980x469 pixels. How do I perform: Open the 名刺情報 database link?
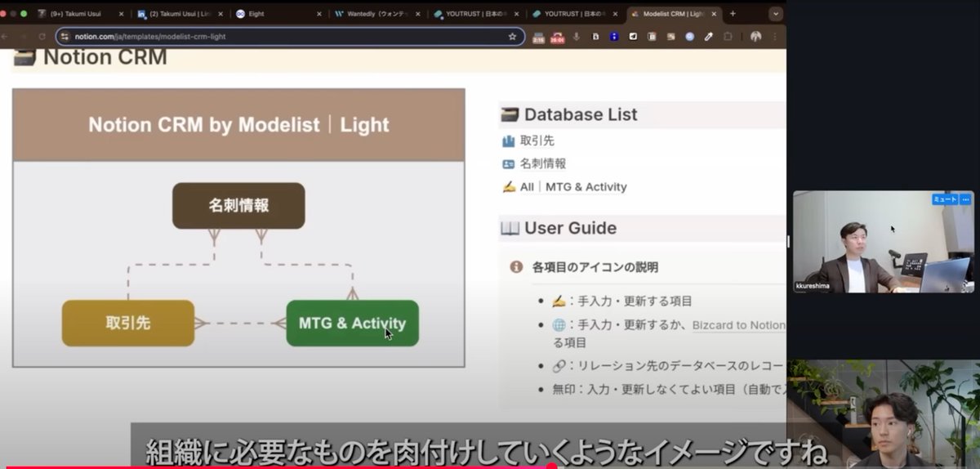(x=543, y=163)
